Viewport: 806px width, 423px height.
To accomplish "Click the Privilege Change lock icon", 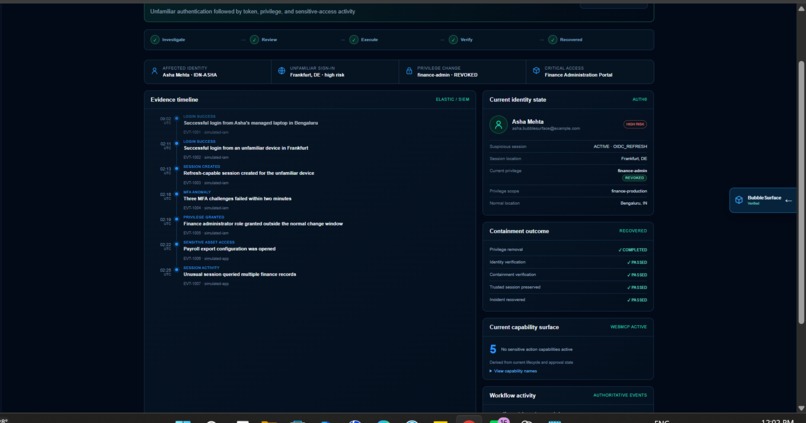I will [409, 71].
